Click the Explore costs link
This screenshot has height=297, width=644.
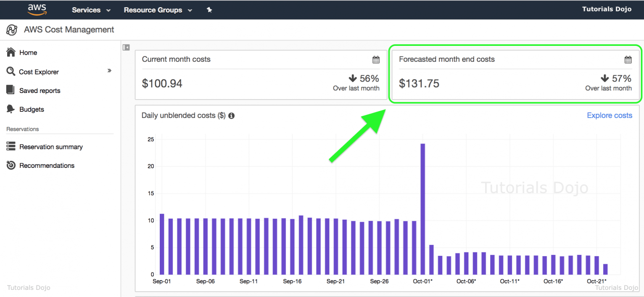click(610, 115)
